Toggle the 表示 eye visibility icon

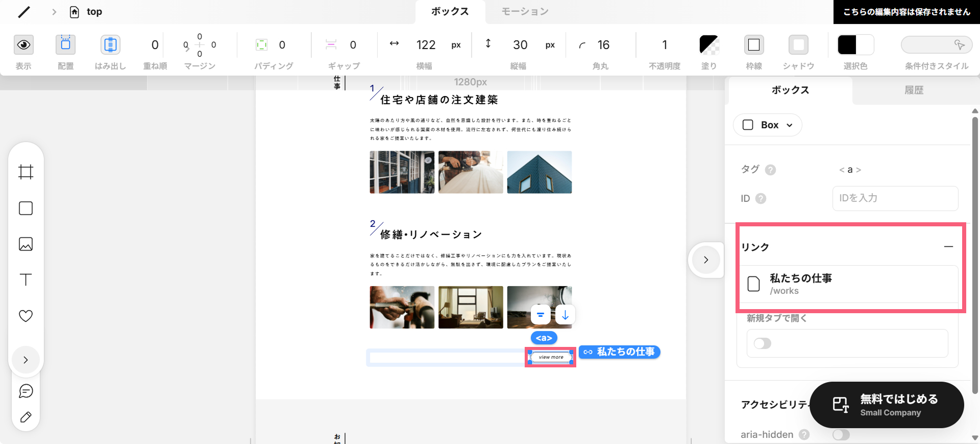pos(23,45)
